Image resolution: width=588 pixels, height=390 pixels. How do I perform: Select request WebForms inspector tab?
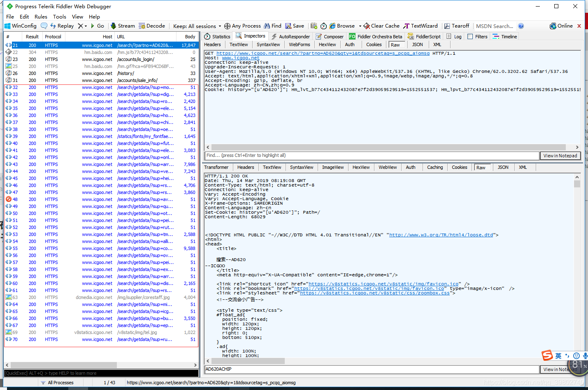(300, 44)
